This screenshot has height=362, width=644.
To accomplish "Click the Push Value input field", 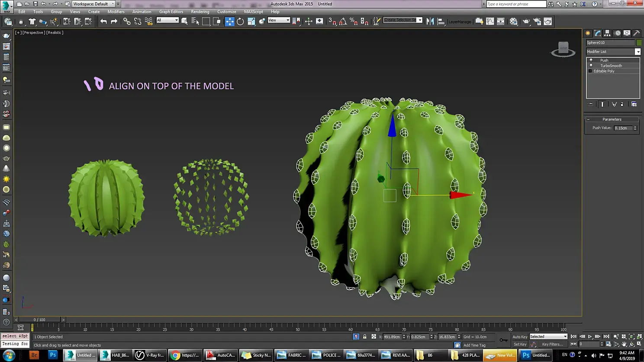I will pos(623,128).
